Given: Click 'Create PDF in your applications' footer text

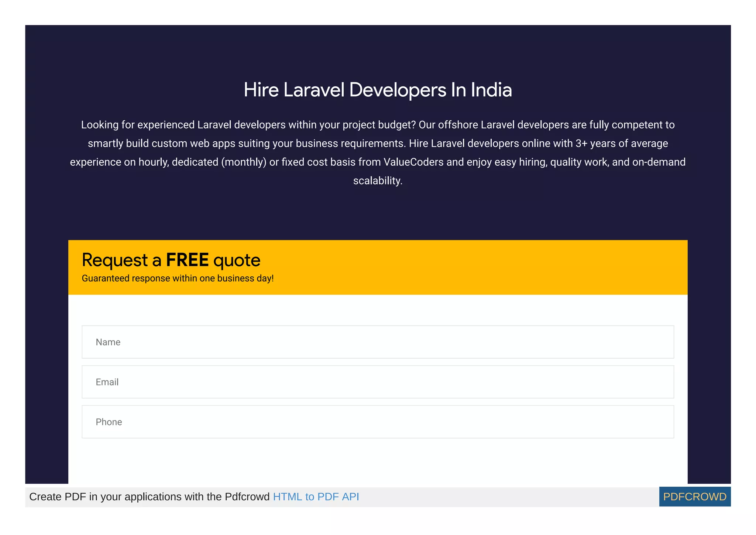Looking at the screenshot, I should pyautogui.click(x=150, y=497).
